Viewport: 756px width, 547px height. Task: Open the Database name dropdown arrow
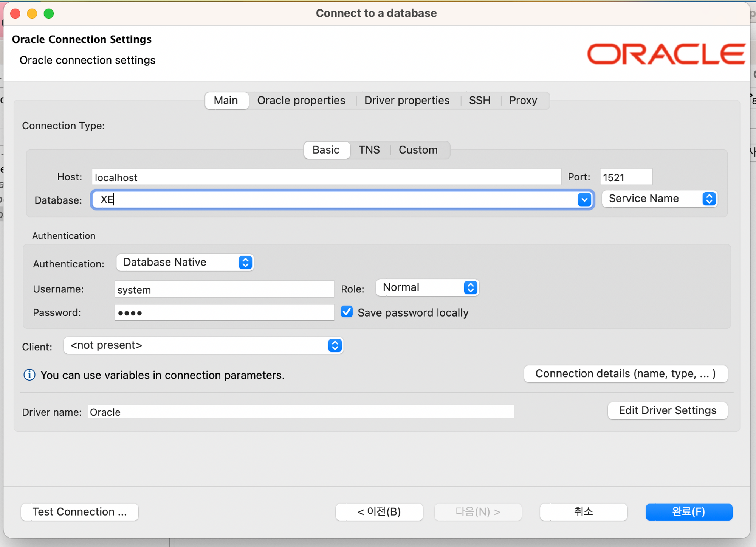click(584, 199)
